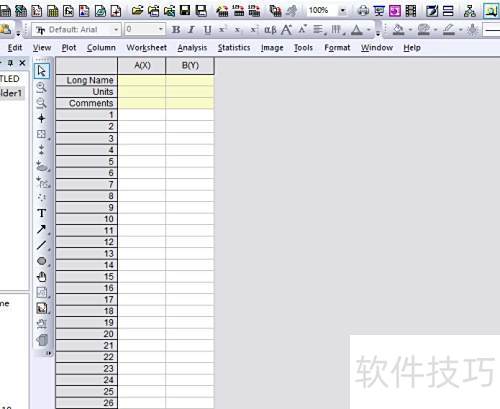
Task: Expand the 100% zoom level dropdown
Action: [x=342, y=11]
